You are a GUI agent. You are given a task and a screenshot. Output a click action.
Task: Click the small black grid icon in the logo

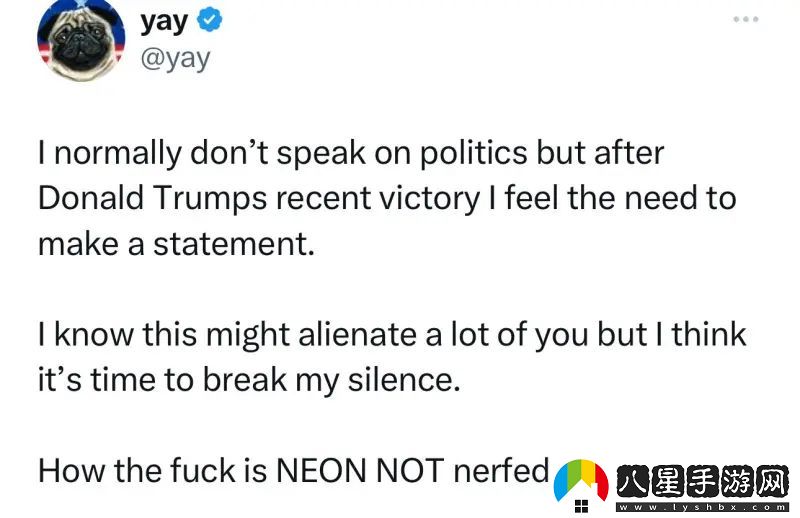(x=581, y=506)
